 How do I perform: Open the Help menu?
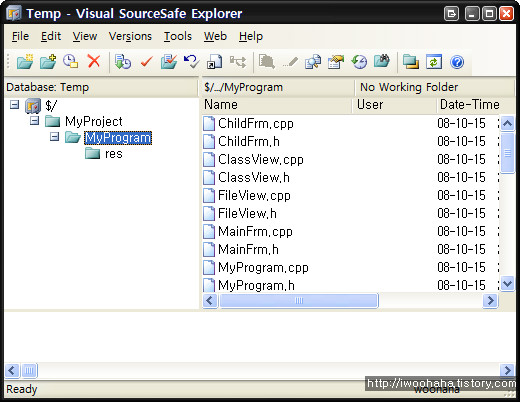point(251,36)
